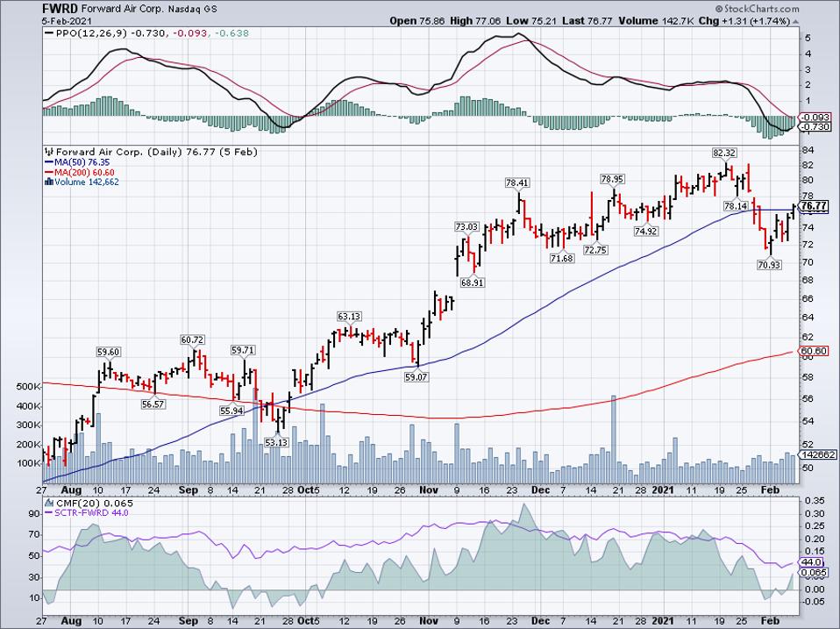Click the MA(200) 60.60 legend entry
840x629 pixels.
pos(85,172)
